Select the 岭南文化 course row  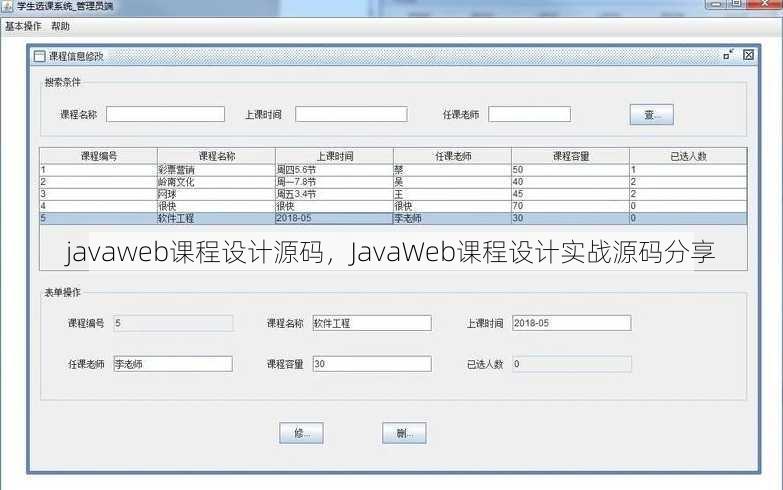(x=393, y=182)
